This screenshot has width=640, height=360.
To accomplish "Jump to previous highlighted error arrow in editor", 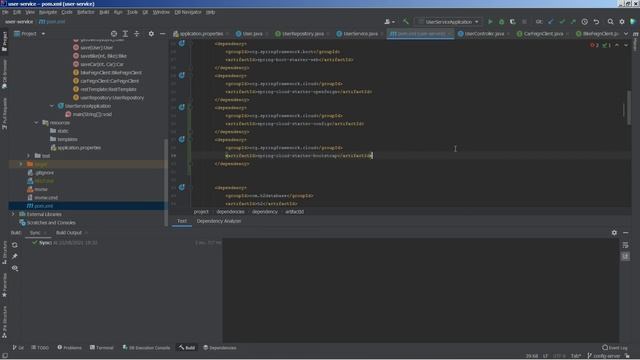I will [617, 45].
